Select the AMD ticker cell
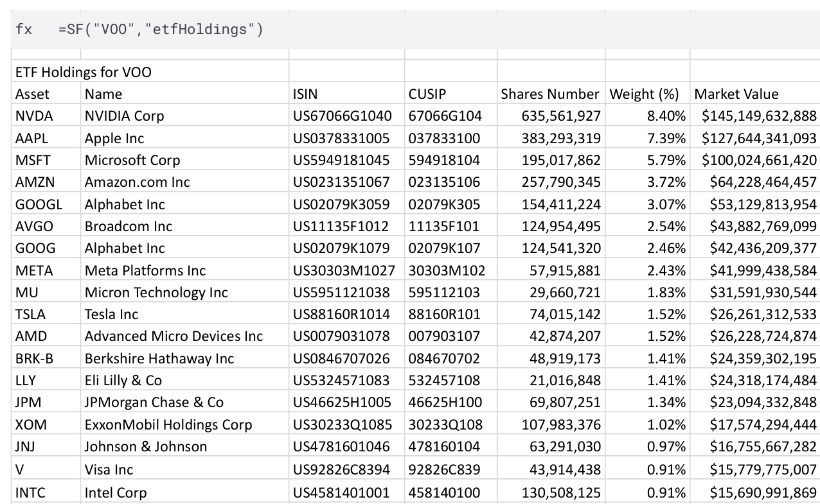This screenshot has height=504, width=820. pyautogui.click(x=46, y=336)
